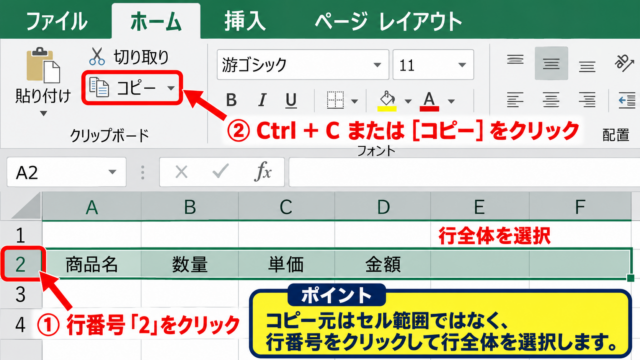Image resolution: width=640 pixels, height=360 pixels.
Task: Apply the red font color A
Action: click(x=429, y=101)
